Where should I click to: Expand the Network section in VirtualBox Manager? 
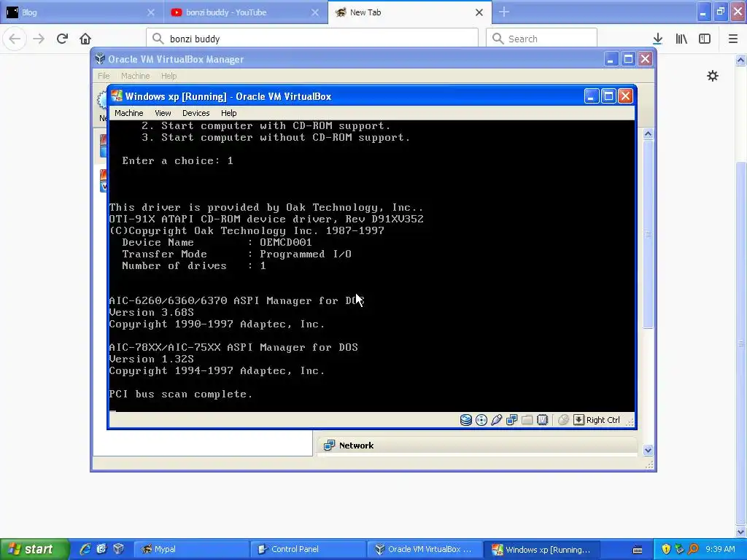pyautogui.click(x=356, y=446)
